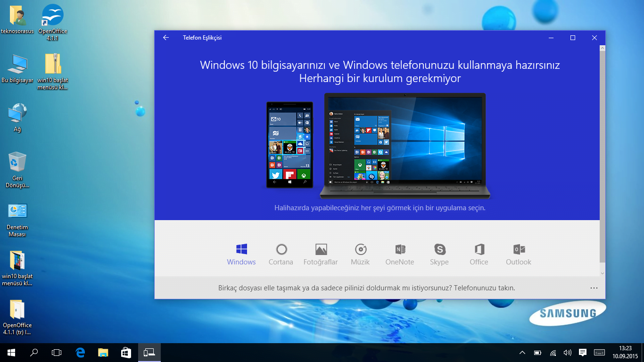Click the taskbar search icon
This screenshot has height=362, width=644.
[x=33, y=352]
